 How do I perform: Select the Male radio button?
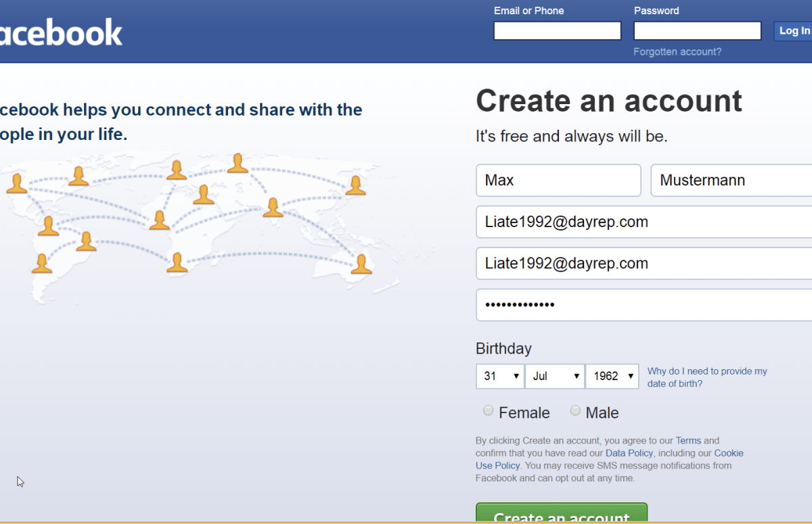[x=575, y=410]
